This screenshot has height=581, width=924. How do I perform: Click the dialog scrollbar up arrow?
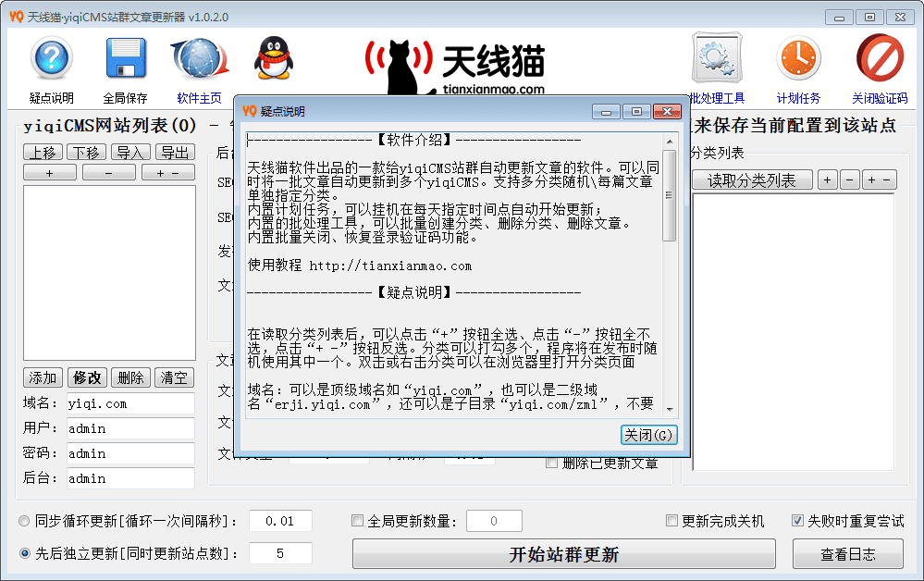point(670,142)
